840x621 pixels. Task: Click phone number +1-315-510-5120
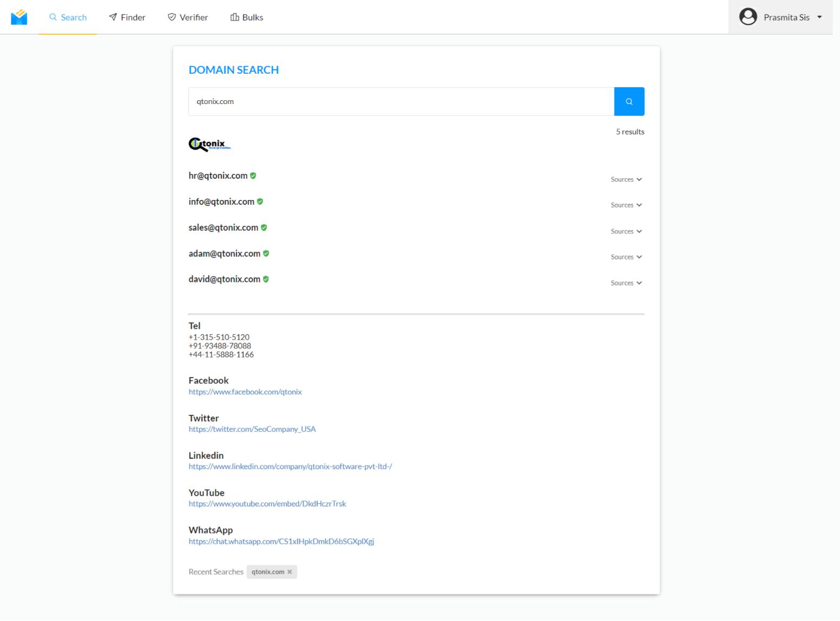click(219, 337)
